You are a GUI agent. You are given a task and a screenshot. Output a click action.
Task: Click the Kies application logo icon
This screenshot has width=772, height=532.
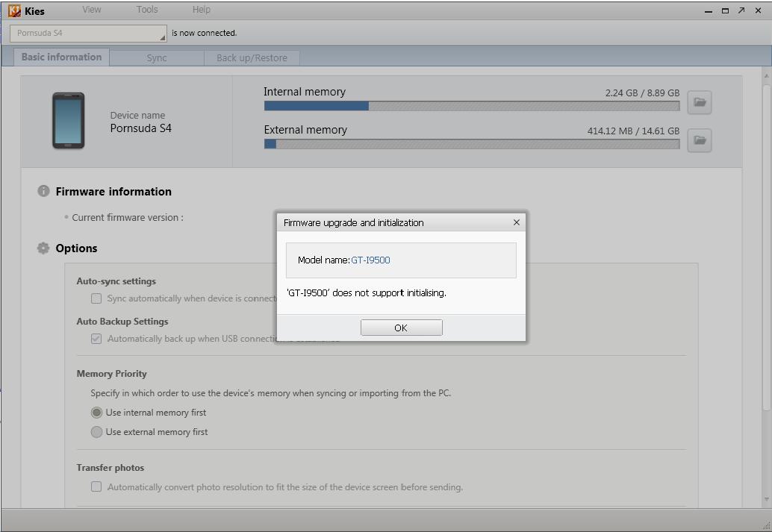click(x=14, y=10)
